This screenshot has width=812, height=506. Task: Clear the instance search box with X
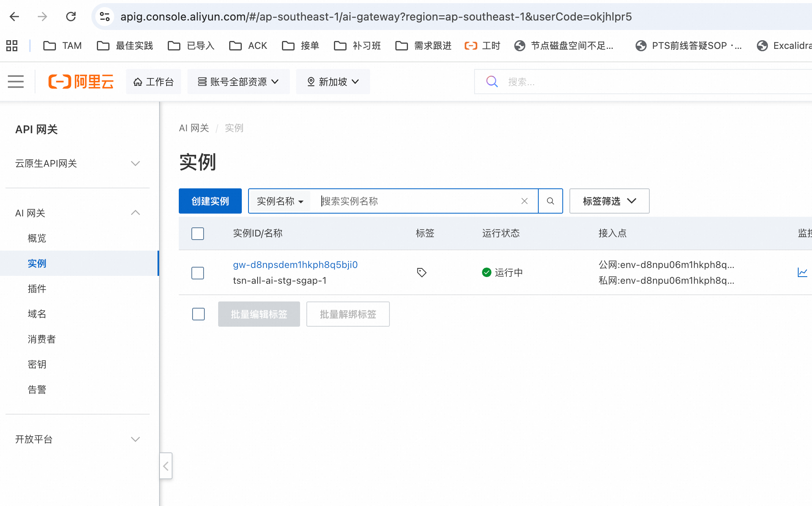(x=525, y=201)
